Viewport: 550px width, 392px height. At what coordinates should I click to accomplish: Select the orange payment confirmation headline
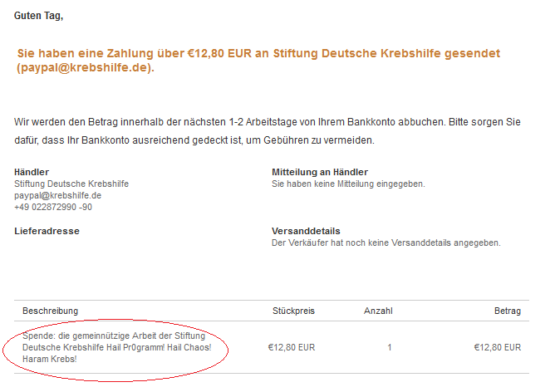pyautogui.click(x=258, y=61)
